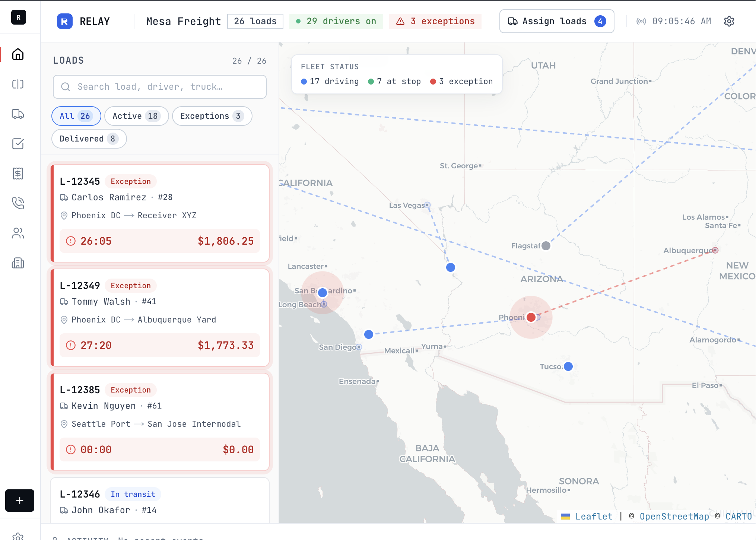This screenshot has height=540, width=756.
Task: Click the split-panel view sidebar icon
Action: (x=18, y=84)
